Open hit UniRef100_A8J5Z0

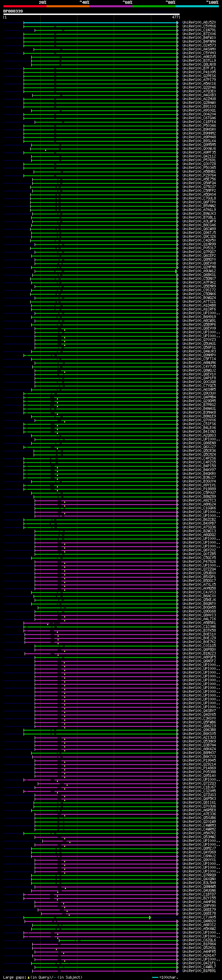click(x=199, y=23)
